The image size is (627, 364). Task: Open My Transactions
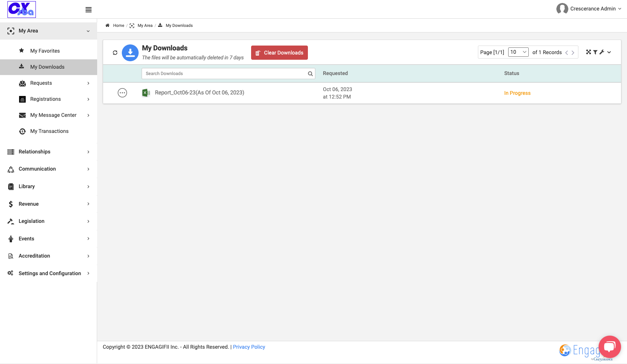click(49, 131)
